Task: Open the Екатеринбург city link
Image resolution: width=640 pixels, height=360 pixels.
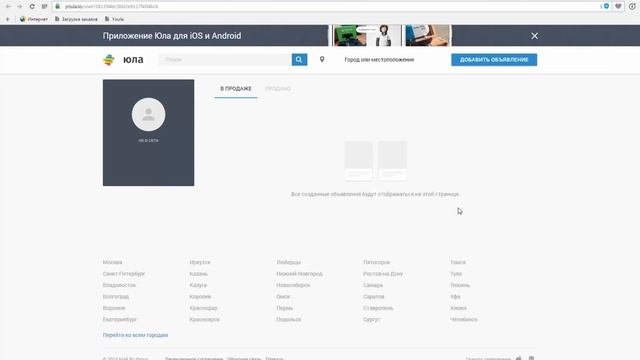Action: [120, 319]
